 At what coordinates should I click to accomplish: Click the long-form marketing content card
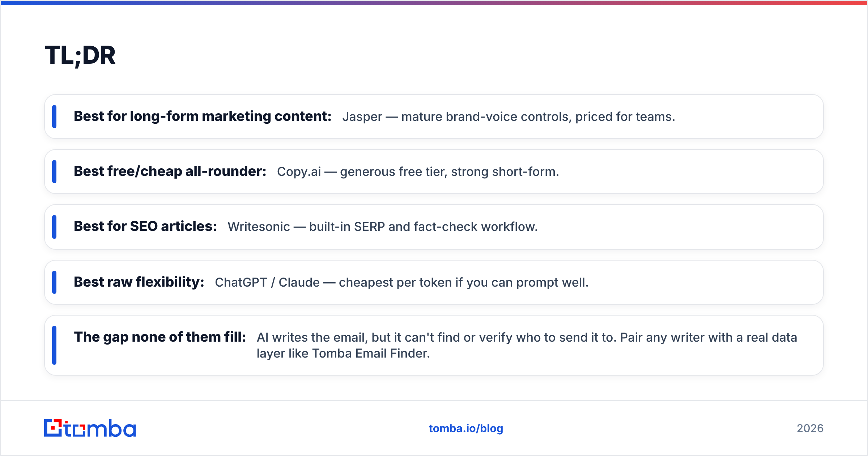pyautogui.click(x=434, y=117)
